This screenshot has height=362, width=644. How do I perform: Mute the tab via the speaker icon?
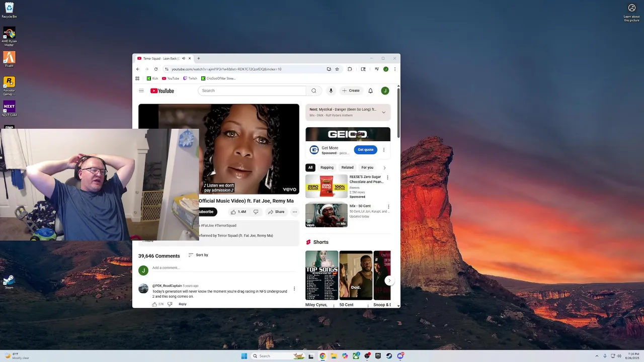[184, 58]
